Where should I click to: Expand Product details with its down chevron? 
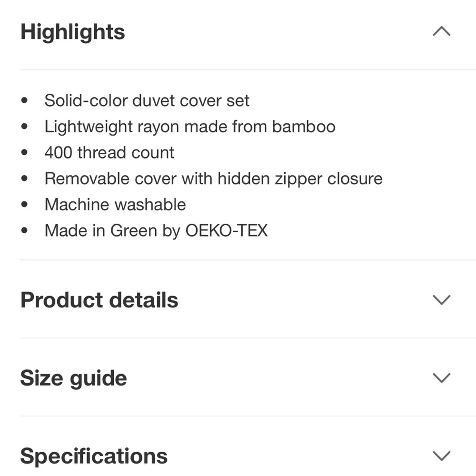coord(441,299)
